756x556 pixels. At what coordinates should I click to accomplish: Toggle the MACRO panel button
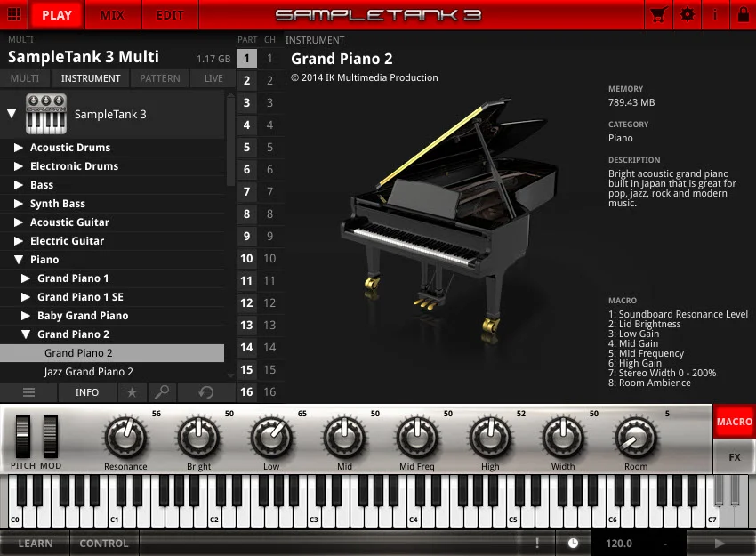[x=734, y=421]
